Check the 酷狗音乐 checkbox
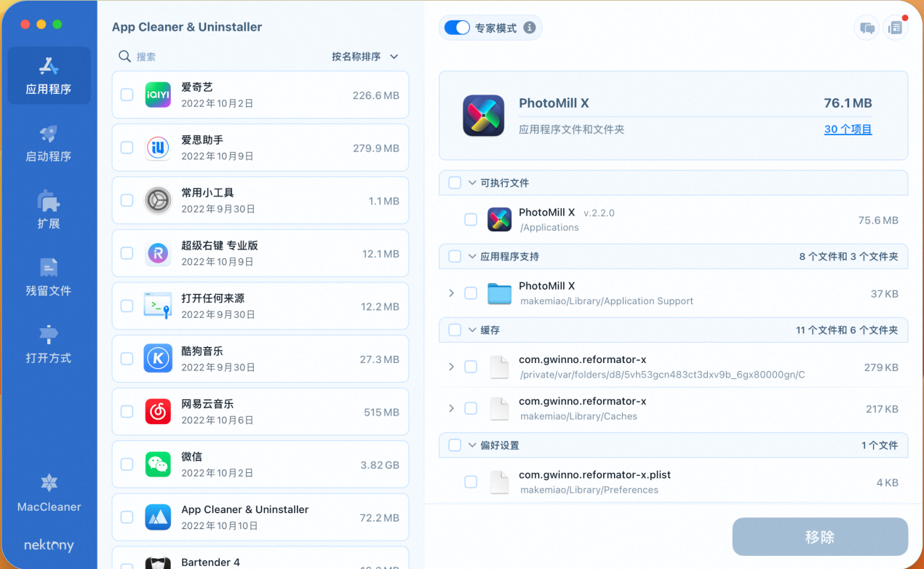 [x=127, y=359]
